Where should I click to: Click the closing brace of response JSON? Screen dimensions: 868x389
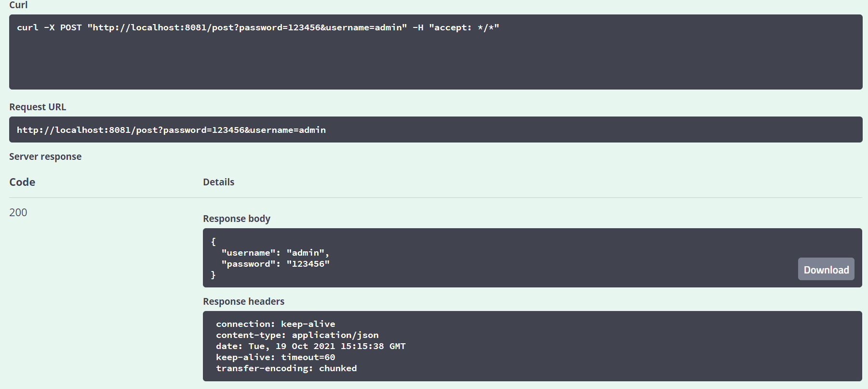[214, 275]
